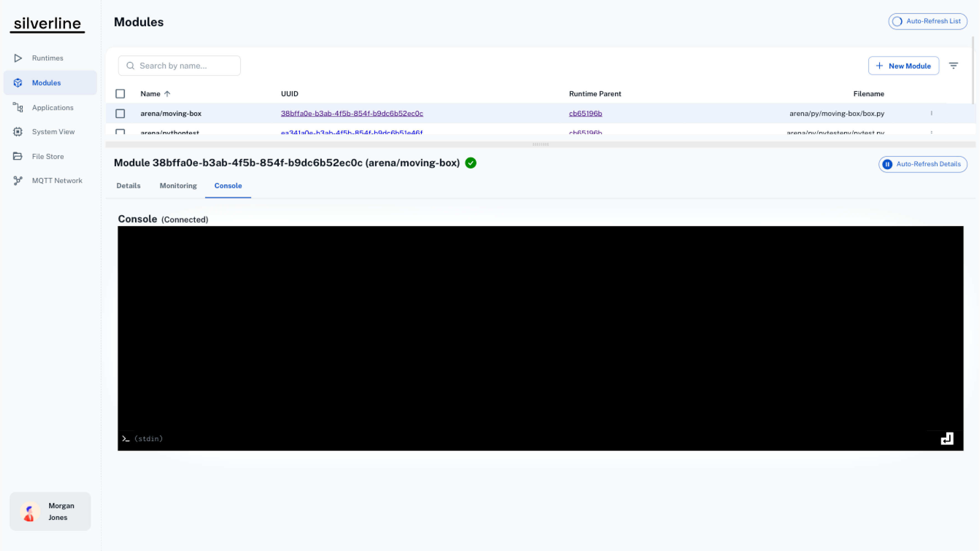Screen dimensions: 980x551
Task: Click the MQTT Network nodes icon
Action: [x=18, y=181]
